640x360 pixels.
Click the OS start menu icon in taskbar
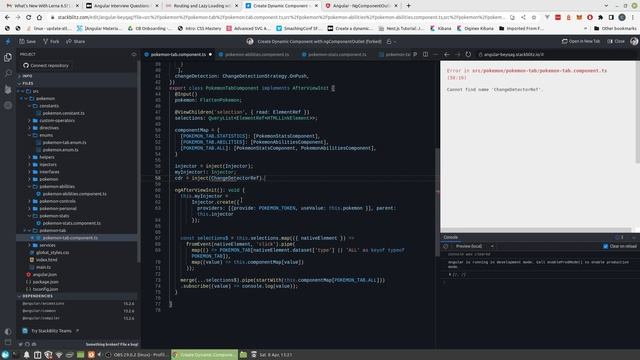pos(5,355)
